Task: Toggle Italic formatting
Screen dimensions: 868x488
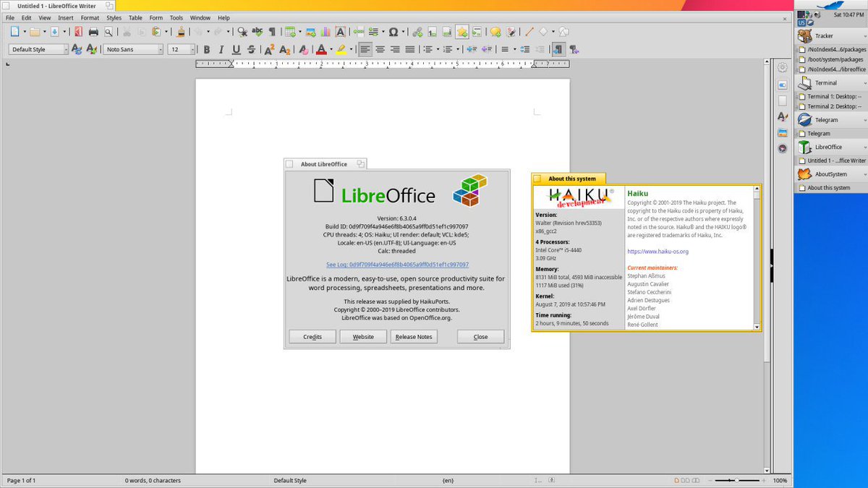Action: (x=221, y=50)
